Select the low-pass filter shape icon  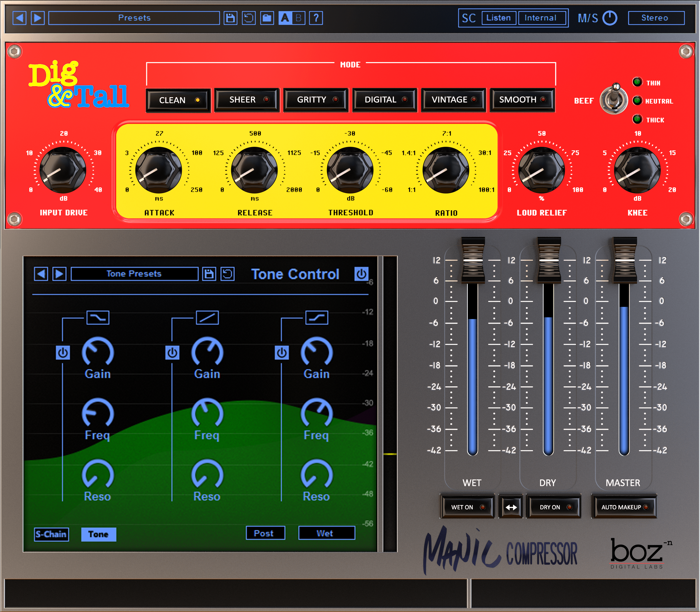point(98,317)
